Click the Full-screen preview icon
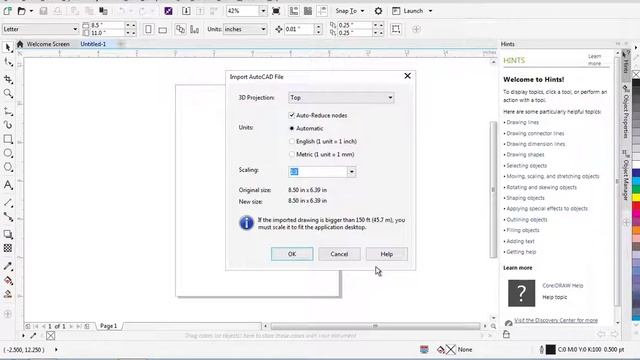Screen dimensions: 640x360 (276, 11)
